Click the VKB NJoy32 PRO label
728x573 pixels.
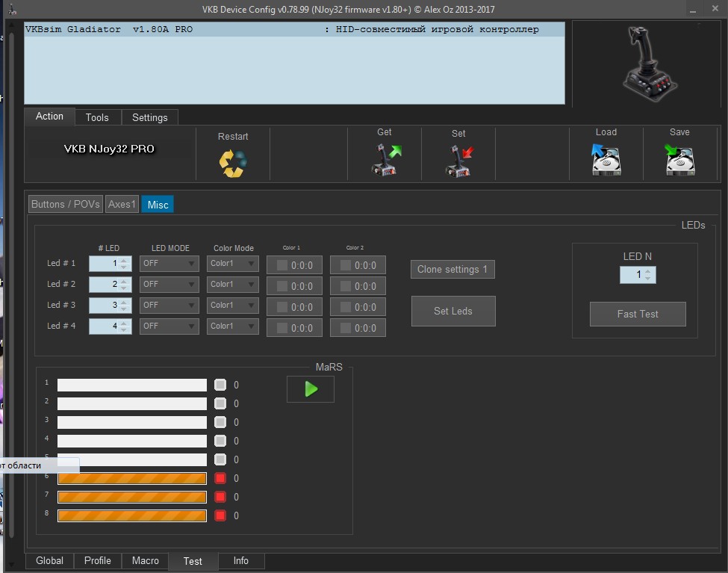[109, 149]
